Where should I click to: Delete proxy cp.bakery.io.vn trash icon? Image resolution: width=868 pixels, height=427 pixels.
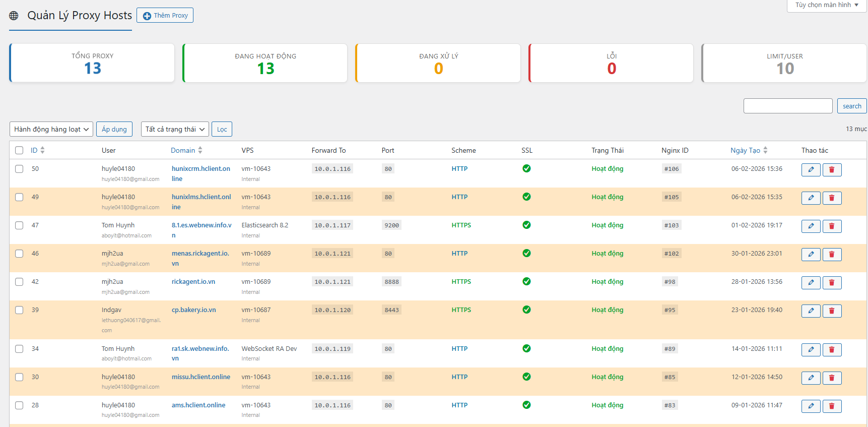[832, 311]
